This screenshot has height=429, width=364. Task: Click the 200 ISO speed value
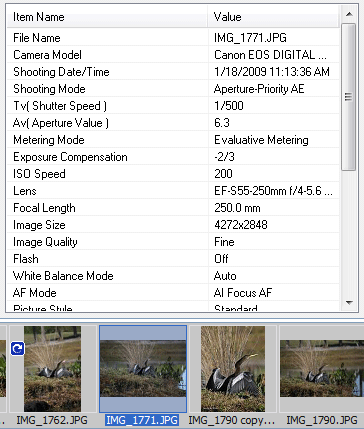tap(223, 174)
